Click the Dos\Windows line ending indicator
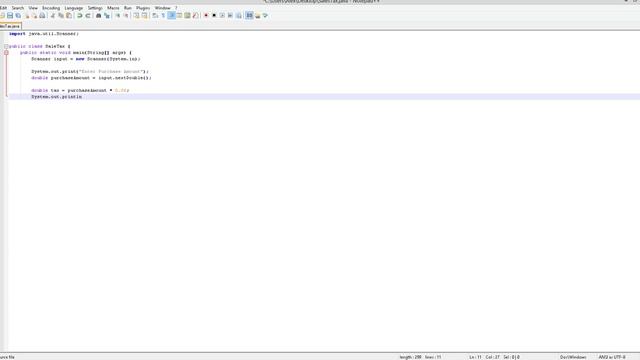This screenshot has width=640, height=360. [573, 357]
